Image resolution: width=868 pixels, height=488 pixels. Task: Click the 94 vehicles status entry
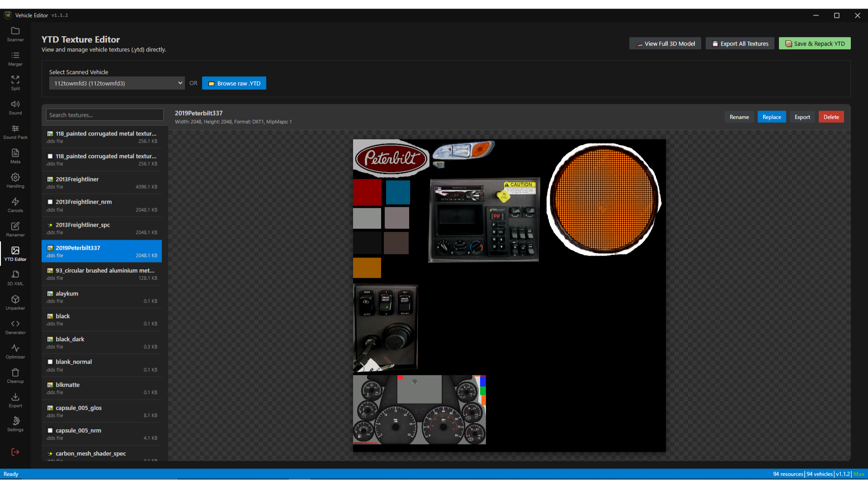[820, 474]
